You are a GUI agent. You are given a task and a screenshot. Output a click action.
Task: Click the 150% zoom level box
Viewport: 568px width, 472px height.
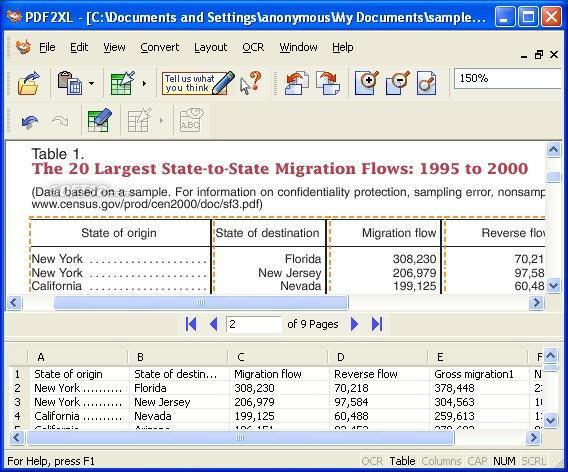coord(507,78)
